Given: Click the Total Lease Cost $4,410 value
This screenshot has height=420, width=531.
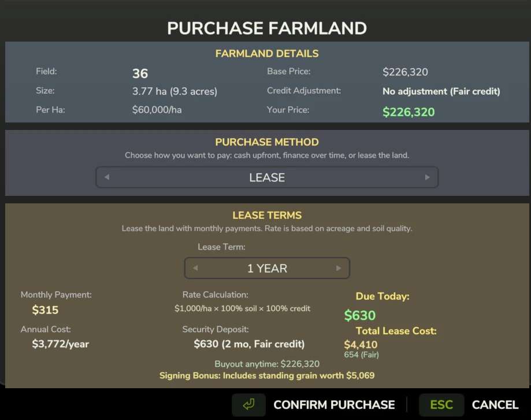Looking at the screenshot, I should point(361,345).
